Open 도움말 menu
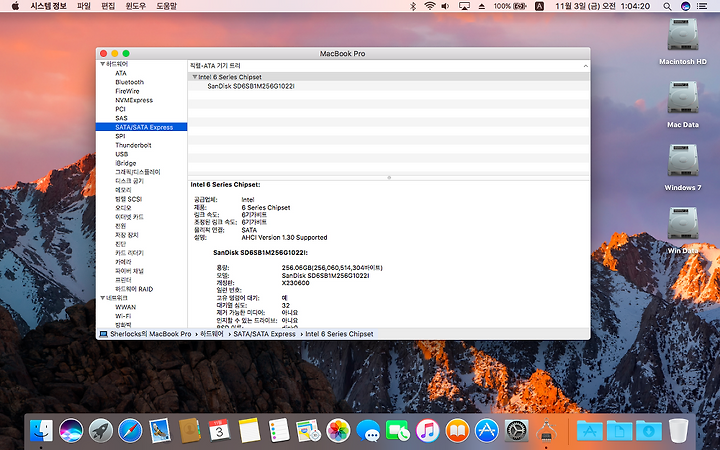This screenshot has width=720, height=450. tap(166, 6)
